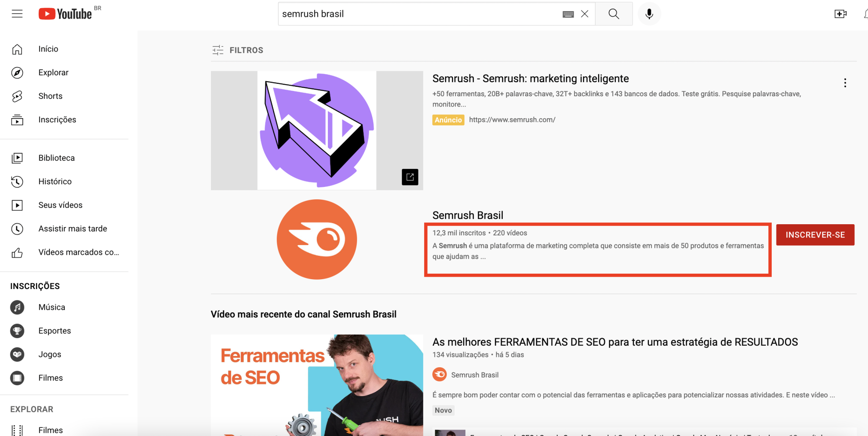
Task: Open the three-dot menu on the ad
Action: (845, 82)
